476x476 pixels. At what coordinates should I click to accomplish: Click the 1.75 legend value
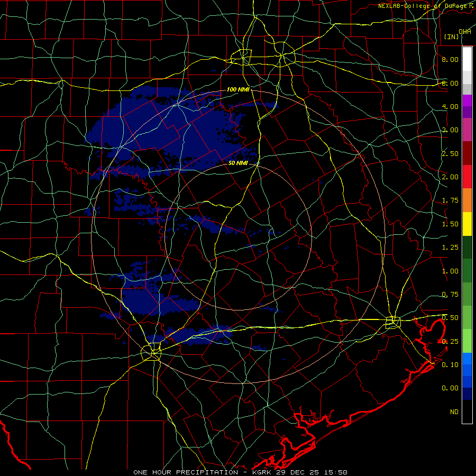(450, 200)
